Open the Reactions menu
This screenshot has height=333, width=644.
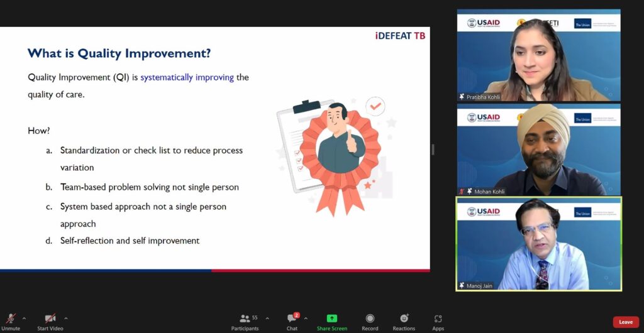[x=404, y=319]
